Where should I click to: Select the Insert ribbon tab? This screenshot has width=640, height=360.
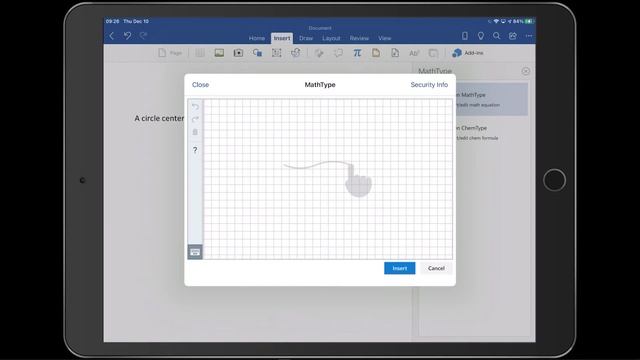(x=282, y=38)
